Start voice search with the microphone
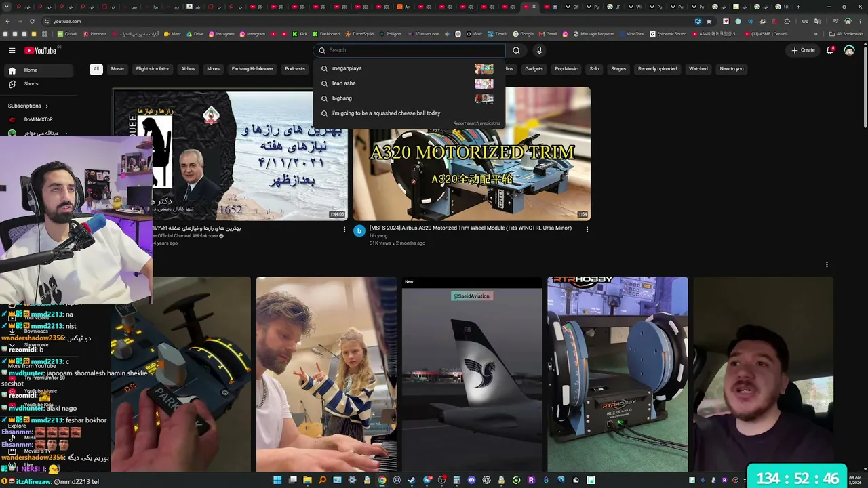Image resolution: width=868 pixels, height=488 pixels. [x=539, y=50]
